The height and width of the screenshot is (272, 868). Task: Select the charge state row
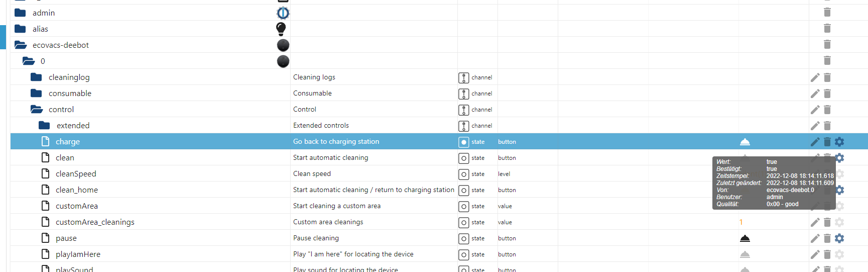[439, 141]
